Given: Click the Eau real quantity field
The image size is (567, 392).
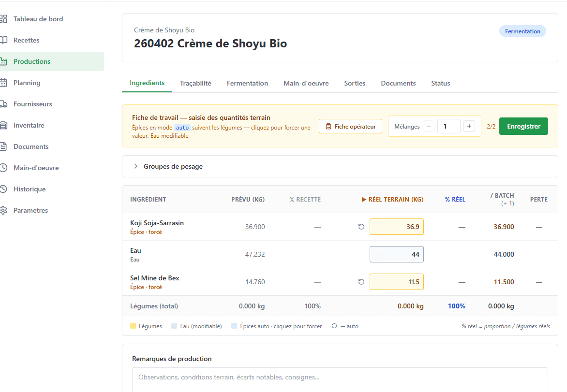Looking at the screenshot, I should click(396, 254).
